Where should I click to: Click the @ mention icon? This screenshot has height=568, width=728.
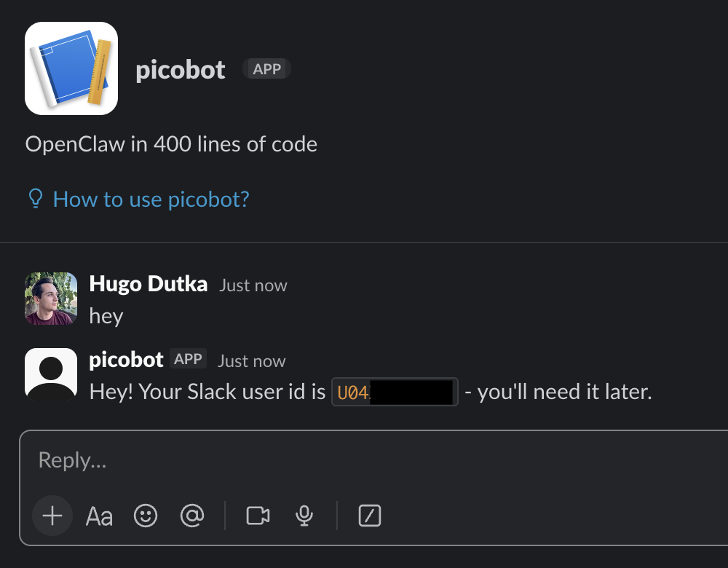pos(192,516)
